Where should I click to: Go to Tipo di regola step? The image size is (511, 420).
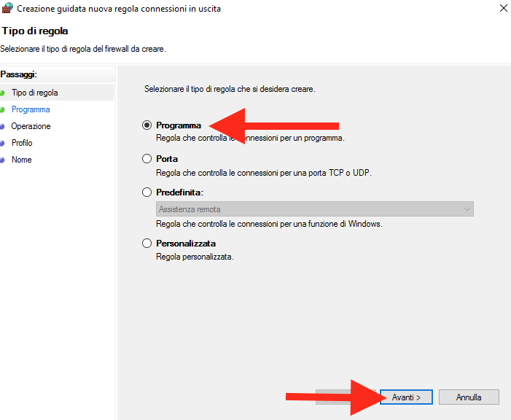[x=34, y=93]
